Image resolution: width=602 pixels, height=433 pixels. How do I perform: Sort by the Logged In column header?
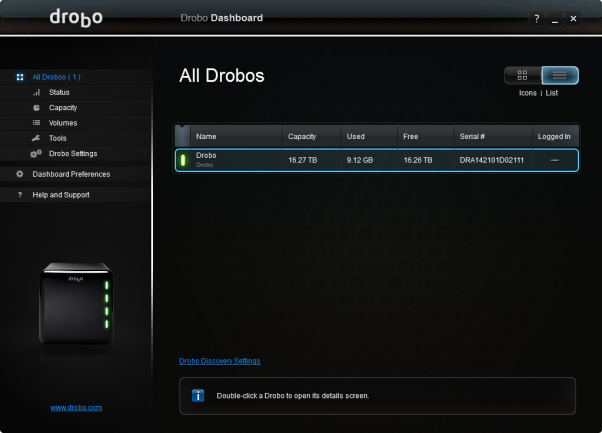555,136
